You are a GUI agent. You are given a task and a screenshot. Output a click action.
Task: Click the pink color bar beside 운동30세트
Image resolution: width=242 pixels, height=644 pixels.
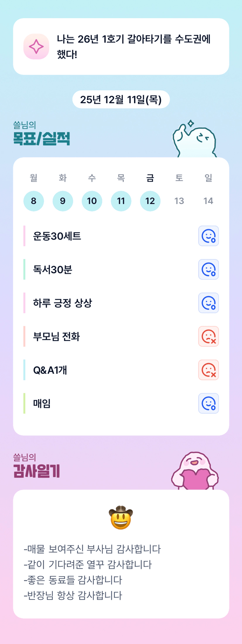24,236
